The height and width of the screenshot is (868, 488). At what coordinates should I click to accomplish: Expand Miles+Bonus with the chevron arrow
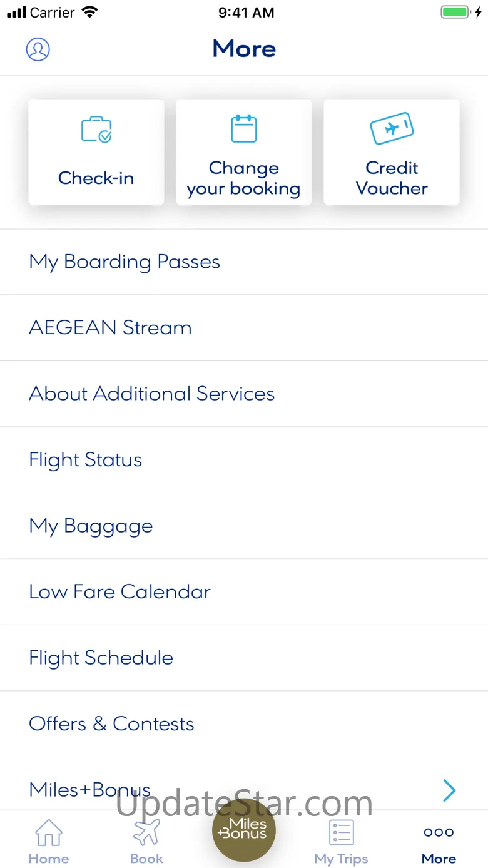click(449, 790)
